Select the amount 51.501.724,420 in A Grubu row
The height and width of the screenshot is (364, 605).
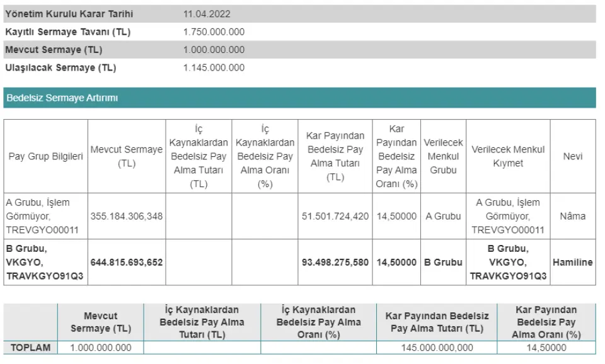(335, 216)
